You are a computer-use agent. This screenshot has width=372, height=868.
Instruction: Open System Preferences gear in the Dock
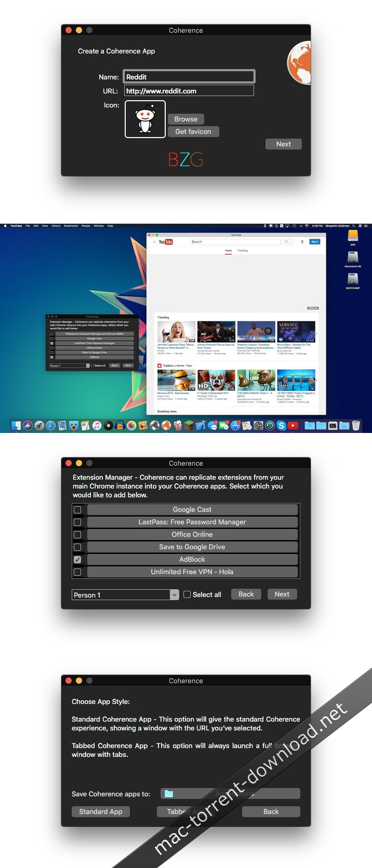pos(258,425)
